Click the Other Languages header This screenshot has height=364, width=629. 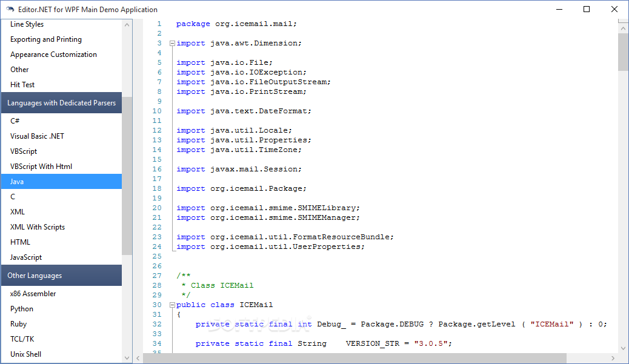tap(61, 276)
